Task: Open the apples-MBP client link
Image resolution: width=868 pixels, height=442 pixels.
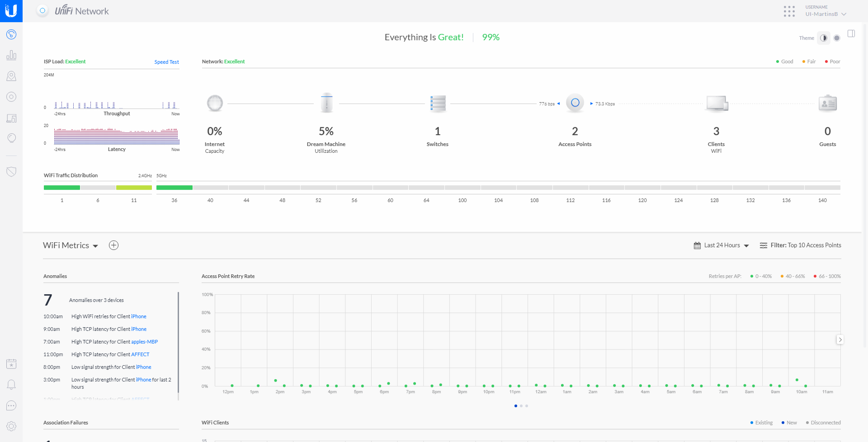Action: [144, 342]
